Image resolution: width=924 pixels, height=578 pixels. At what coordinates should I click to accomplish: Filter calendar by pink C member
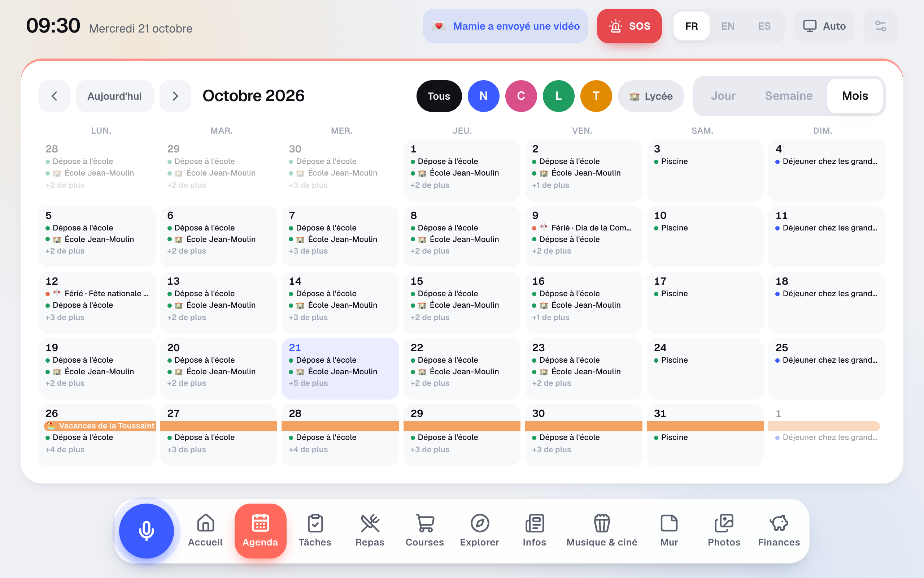tap(521, 96)
